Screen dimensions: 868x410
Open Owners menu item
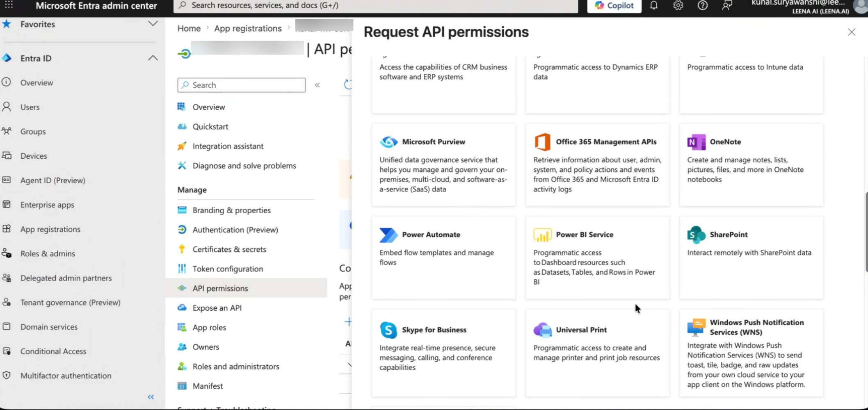click(206, 347)
